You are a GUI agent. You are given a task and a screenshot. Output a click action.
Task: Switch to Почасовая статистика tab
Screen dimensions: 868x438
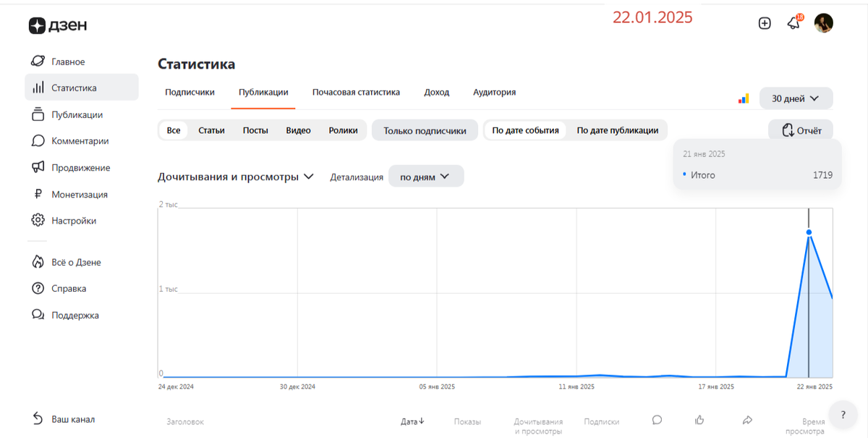(x=356, y=92)
